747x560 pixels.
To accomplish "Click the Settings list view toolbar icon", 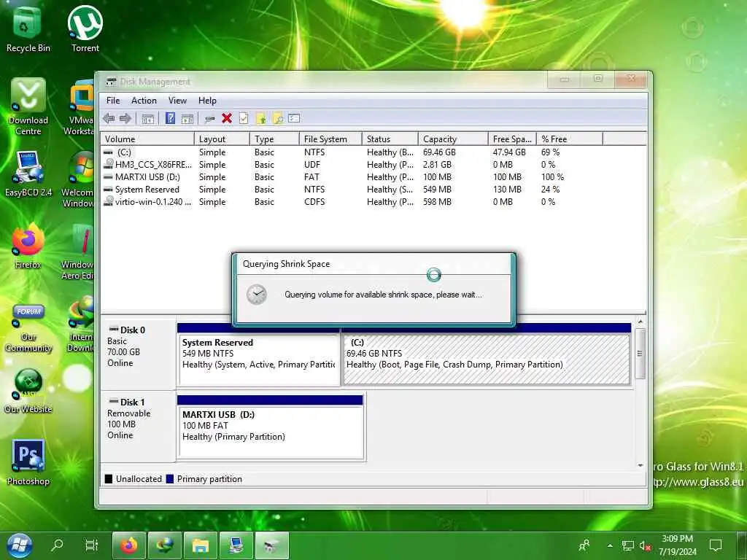I will point(294,119).
